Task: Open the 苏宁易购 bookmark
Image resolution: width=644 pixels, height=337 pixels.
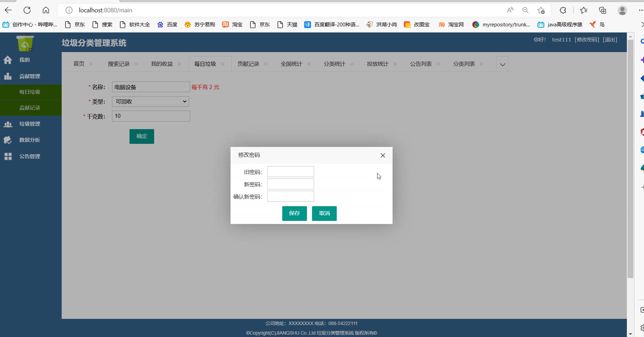Action: pyautogui.click(x=200, y=25)
